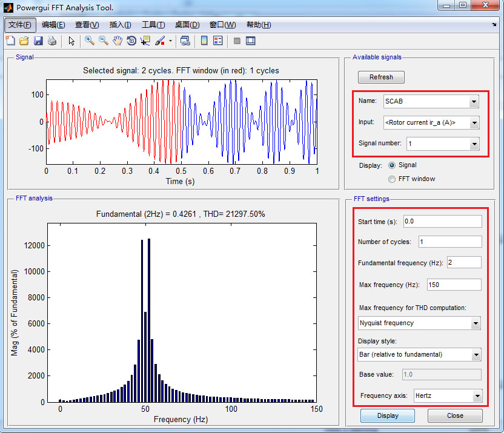Select the Signal display radio button
Image resolution: width=504 pixels, height=433 pixels.
click(x=392, y=165)
